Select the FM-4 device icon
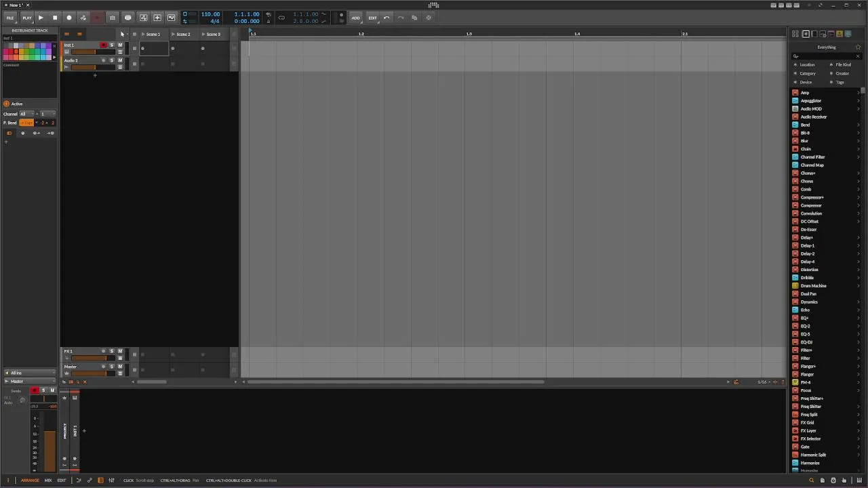The height and width of the screenshot is (488, 868). point(795,382)
